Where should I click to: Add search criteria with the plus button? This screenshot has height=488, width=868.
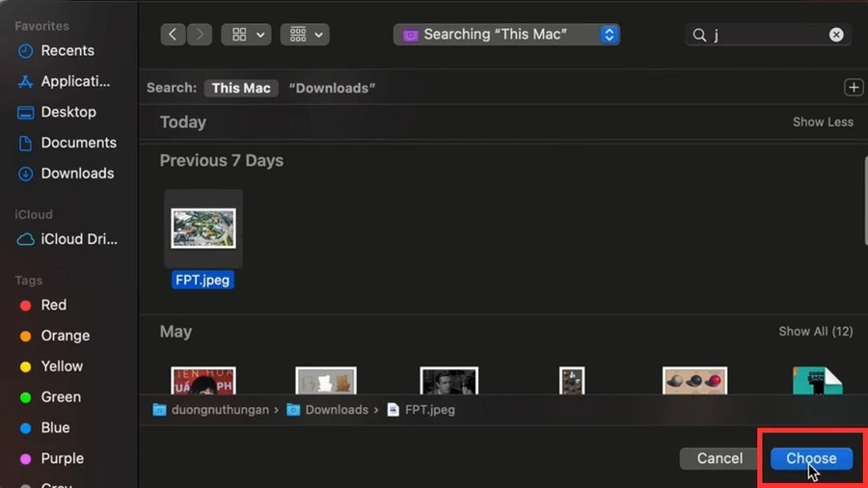coord(854,88)
